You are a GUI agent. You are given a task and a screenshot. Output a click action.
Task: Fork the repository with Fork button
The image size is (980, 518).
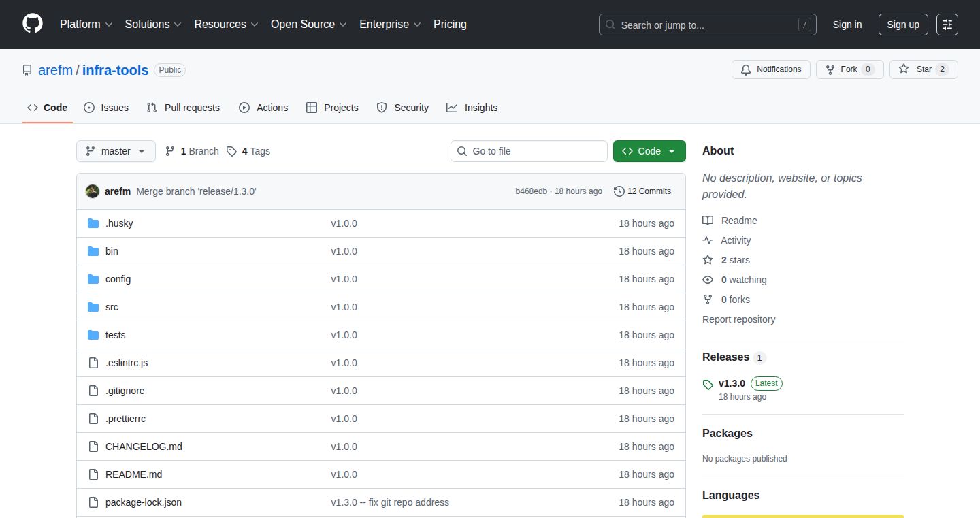(x=849, y=69)
